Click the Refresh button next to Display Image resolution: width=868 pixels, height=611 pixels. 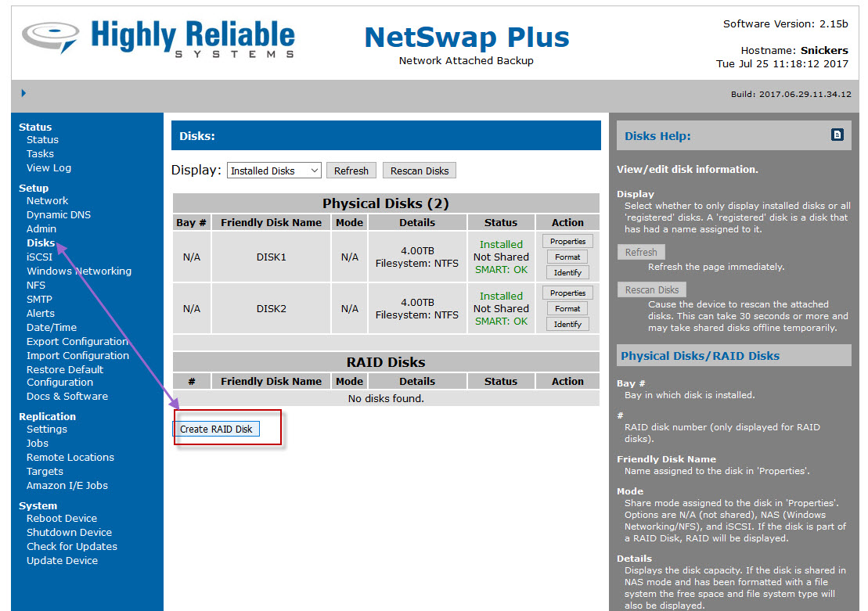(x=351, y=171)
